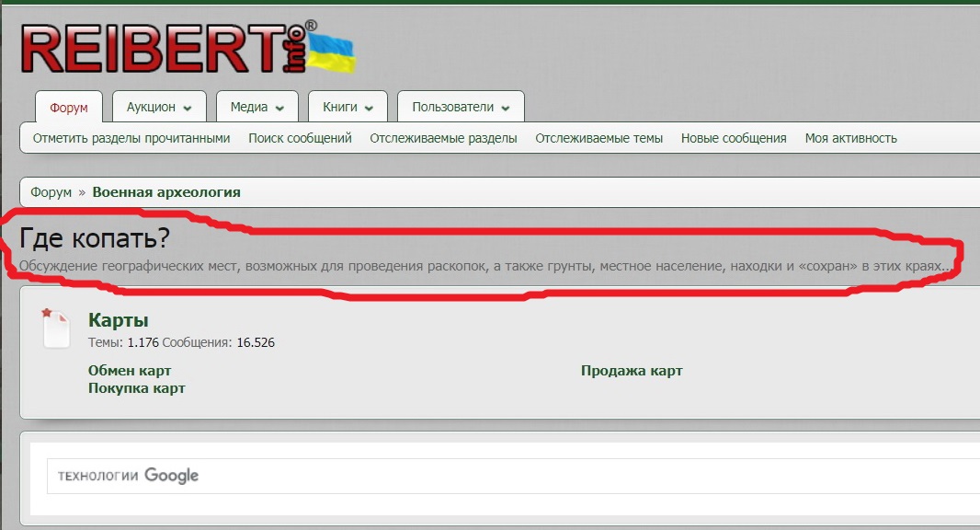Image resolution: width=980 pixels, height=530 pixels.
Task: Open the Аукцион tab
Action: 159,107
